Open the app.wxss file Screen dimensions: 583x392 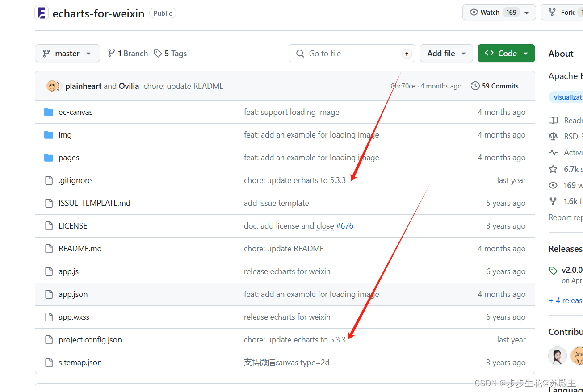point(74,317)
